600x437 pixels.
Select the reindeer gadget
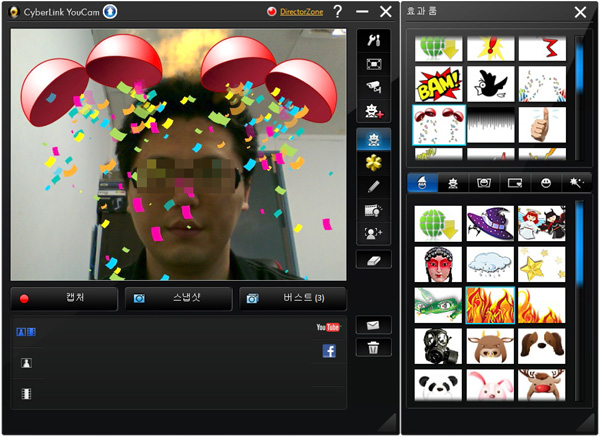coord(541,385)
